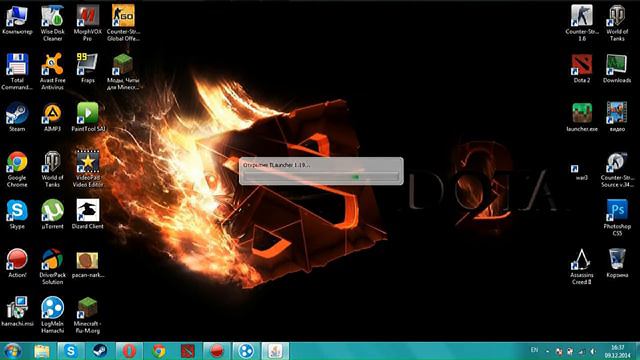The height and width of the screenshot is (360, 640).
Task: Open MorphVOX Pro desktop shortcut
Action: (x=87, y=22)
